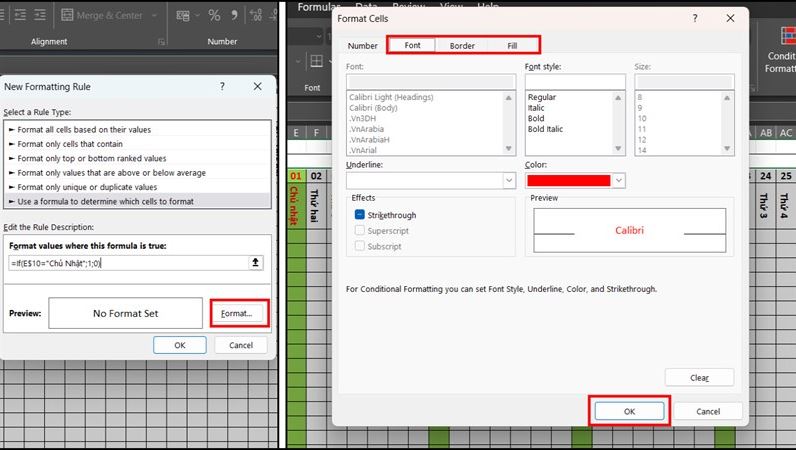Select Bold Italic in Font style list

545,129
